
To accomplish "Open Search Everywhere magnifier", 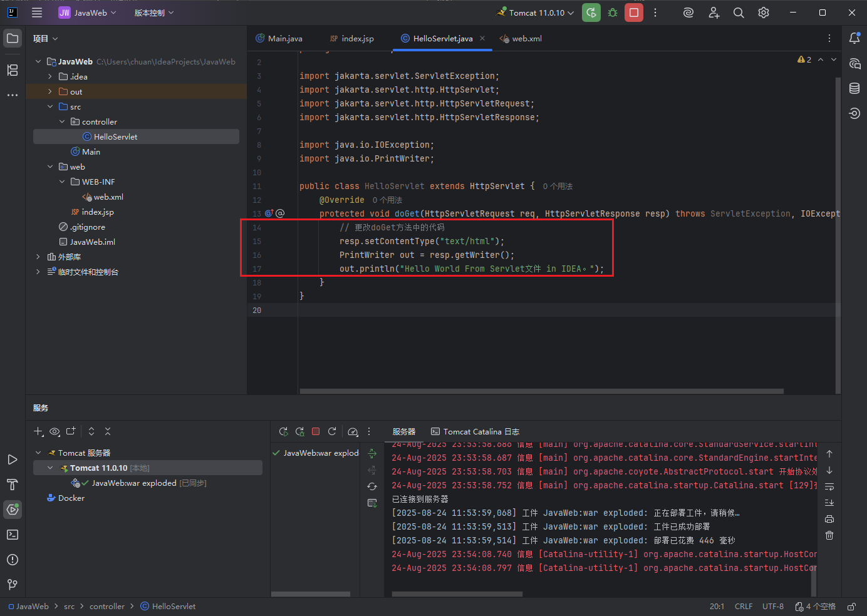I will pos(739,13).
